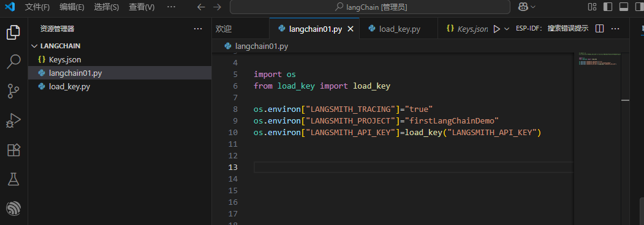The height and width of the screenshot is (225, 644).
Task: Open the 文件(F) menu
Action: (37, 7)
